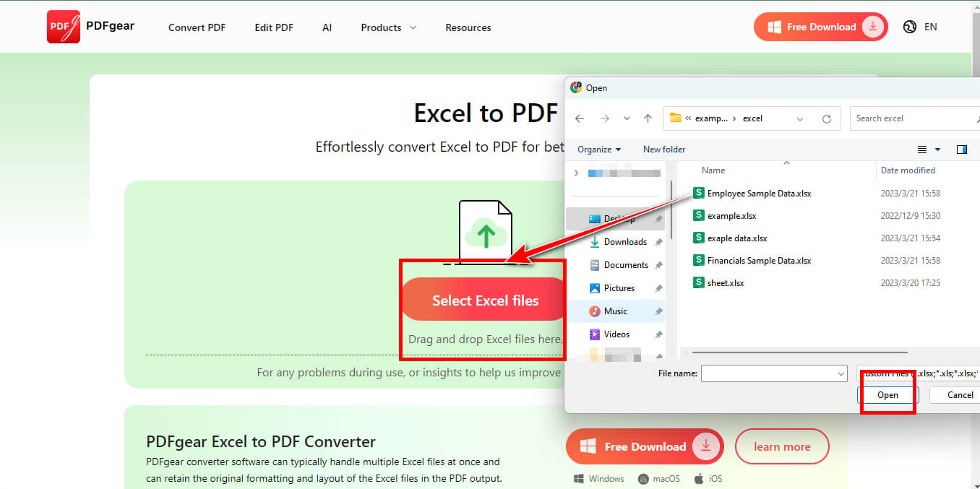Screen dimensions: 980x489
Task: Expand the address bar history dropdown
Action: 800,118
